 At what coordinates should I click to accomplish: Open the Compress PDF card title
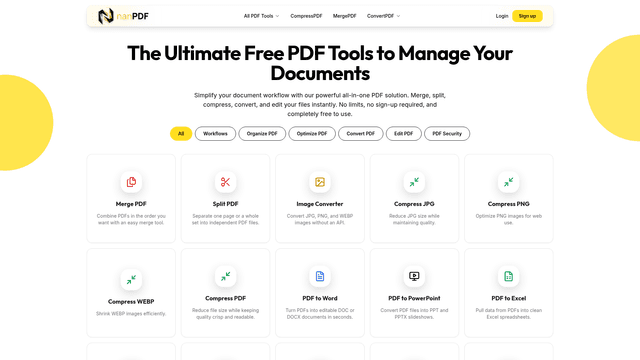point(225,298)
